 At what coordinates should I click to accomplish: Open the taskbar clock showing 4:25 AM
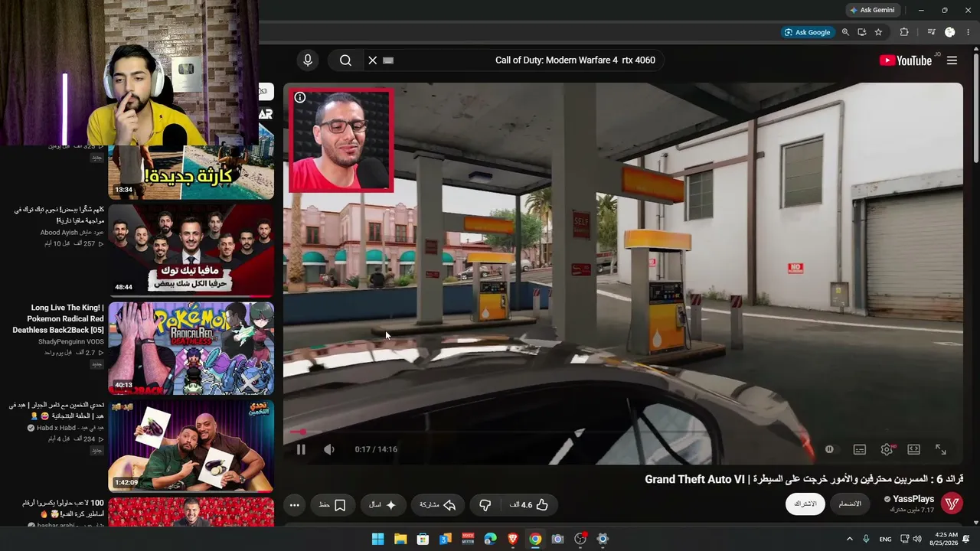946,539
